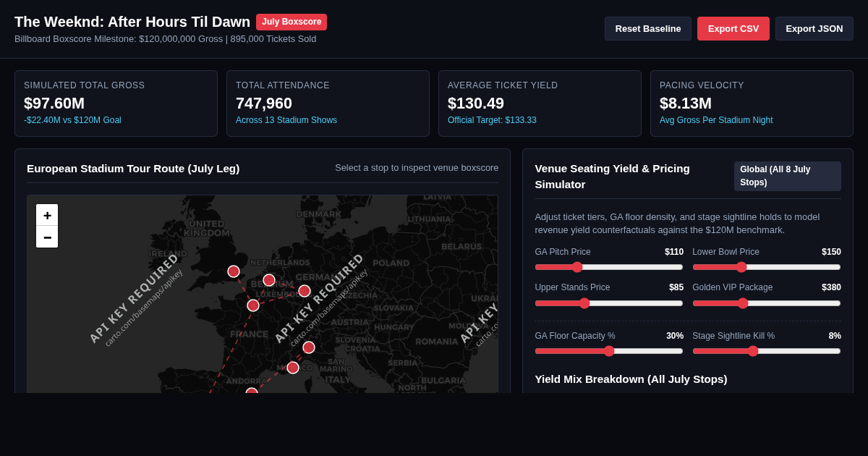868x456 pixels.
Task: Click the $130.49 average ticket yield value
Action: (476, 104)
